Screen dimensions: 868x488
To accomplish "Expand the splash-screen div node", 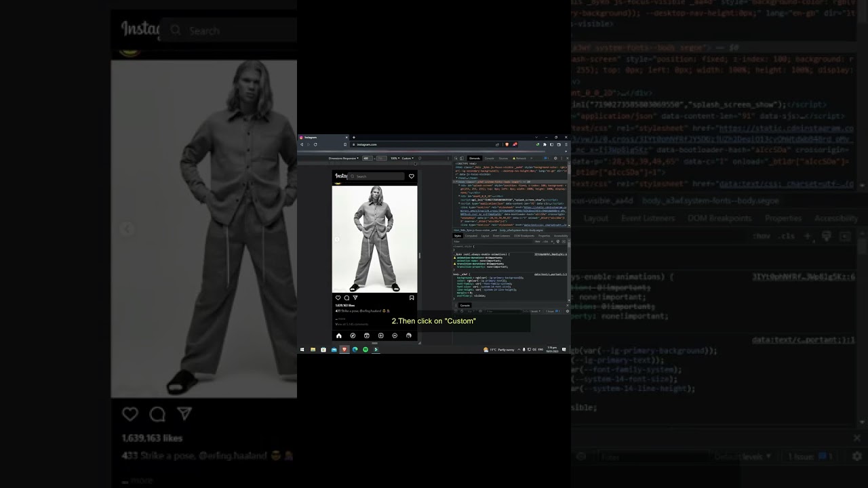I will tap(459, 185).
